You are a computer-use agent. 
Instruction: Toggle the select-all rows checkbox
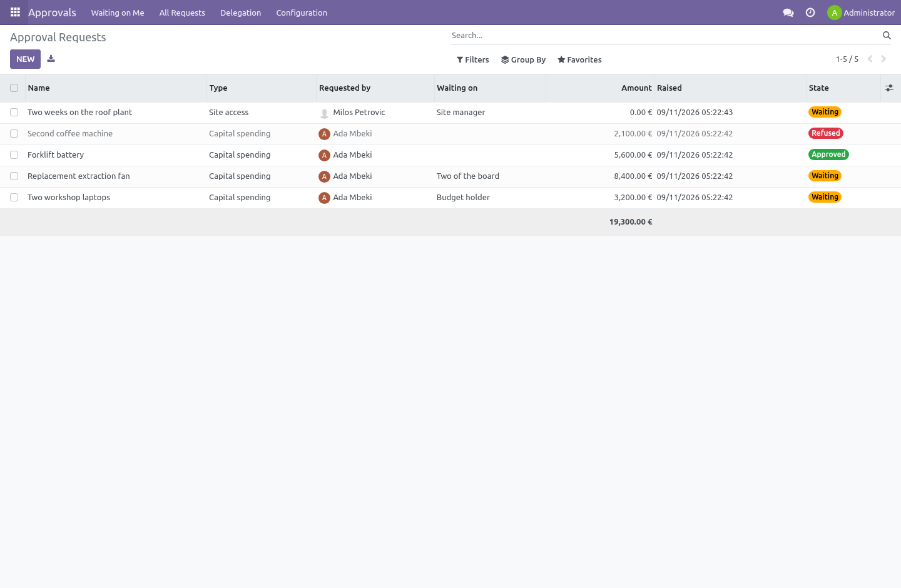[14, 88]
